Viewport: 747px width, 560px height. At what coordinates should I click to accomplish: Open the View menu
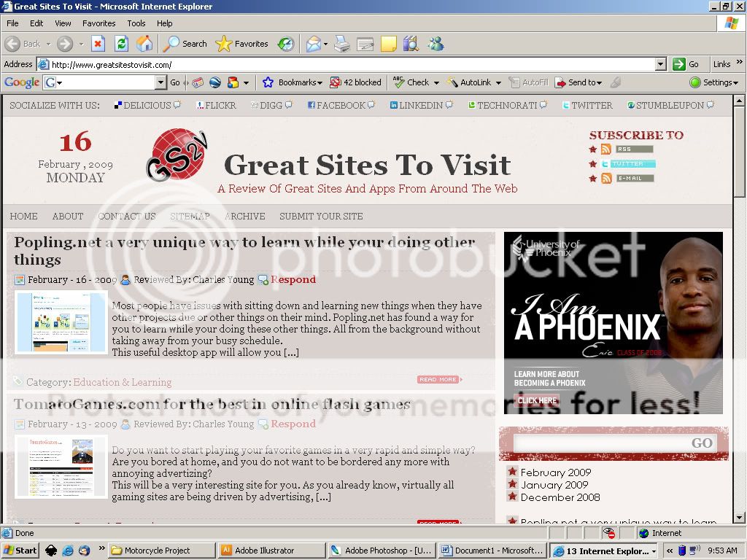point(63,23)
